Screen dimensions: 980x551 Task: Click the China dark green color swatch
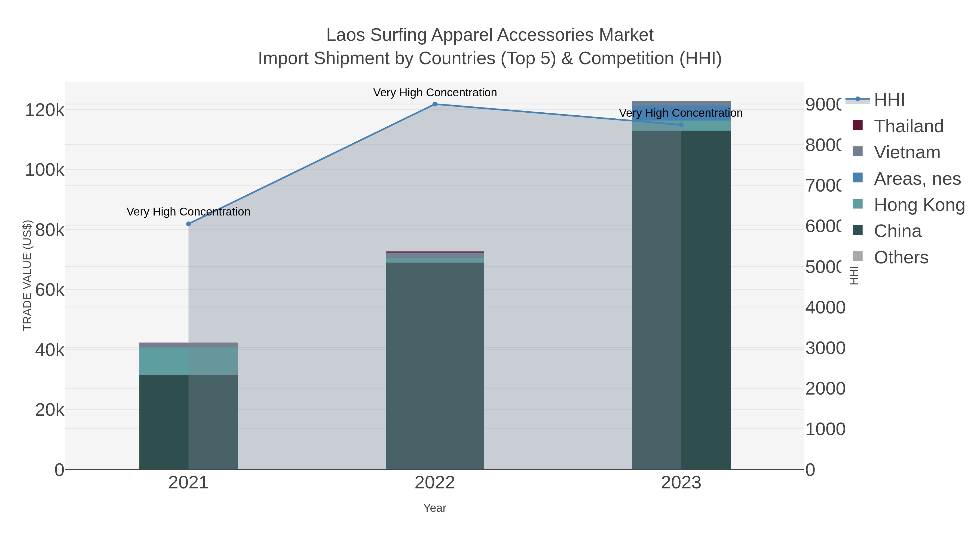tap(858, 230)
